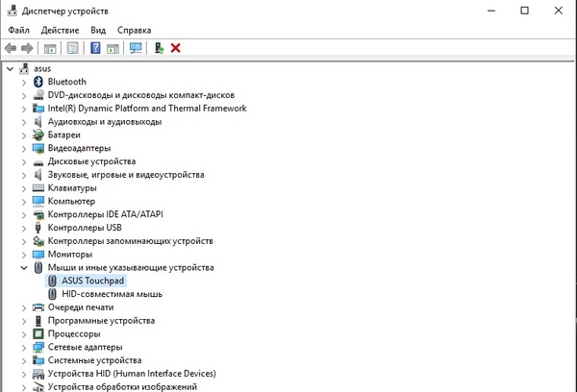Screen dimensions: 577x392
Task: Click the Properties toolbar icon
Action: tap(72, 48)
